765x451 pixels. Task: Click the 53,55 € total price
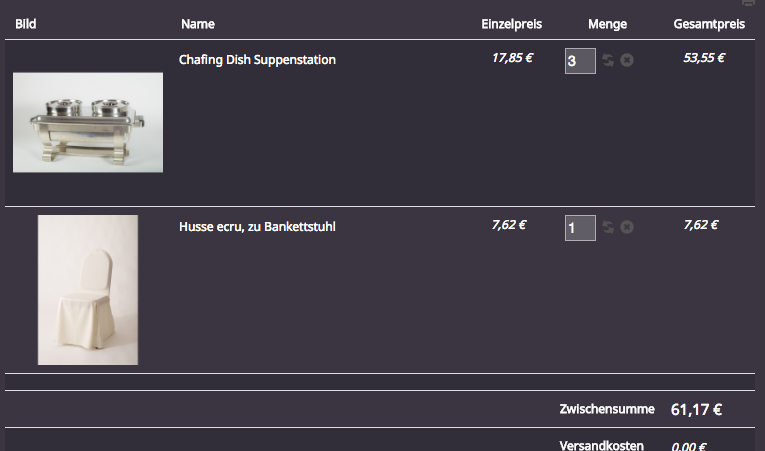pyautogui.click(x=704, y=58)
